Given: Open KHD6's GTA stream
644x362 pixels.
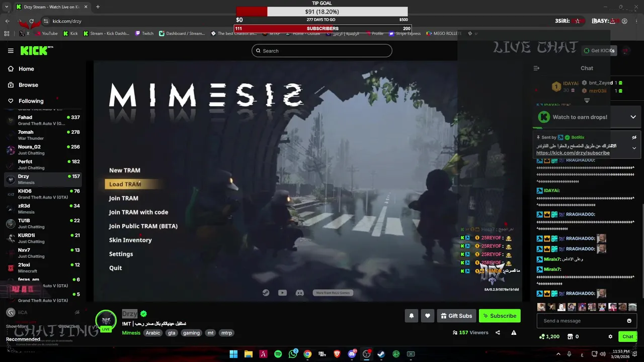Looking at the screenshot, I should click(x=43, y=194).
